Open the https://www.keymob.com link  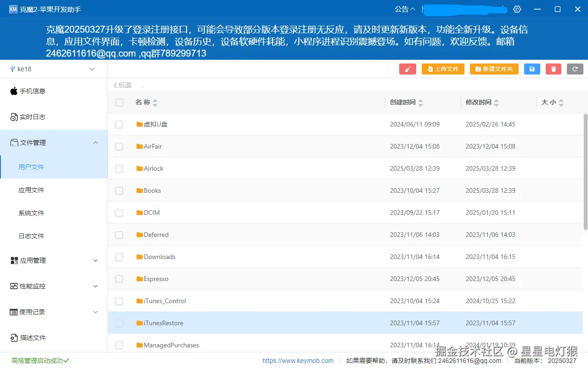coord(298,361)
